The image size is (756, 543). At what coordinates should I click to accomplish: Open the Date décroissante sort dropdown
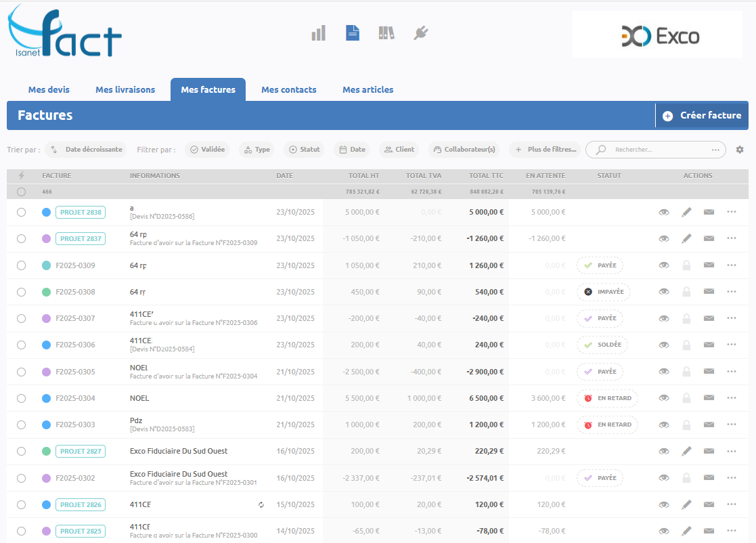(86, 150)
